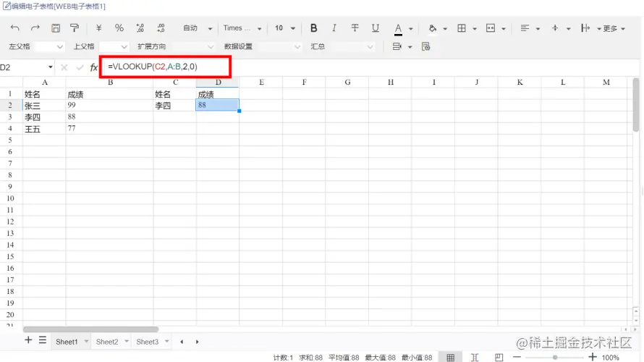Click the text wrap icon
This screenshot has width=644, height=362.
click(585, 28)
